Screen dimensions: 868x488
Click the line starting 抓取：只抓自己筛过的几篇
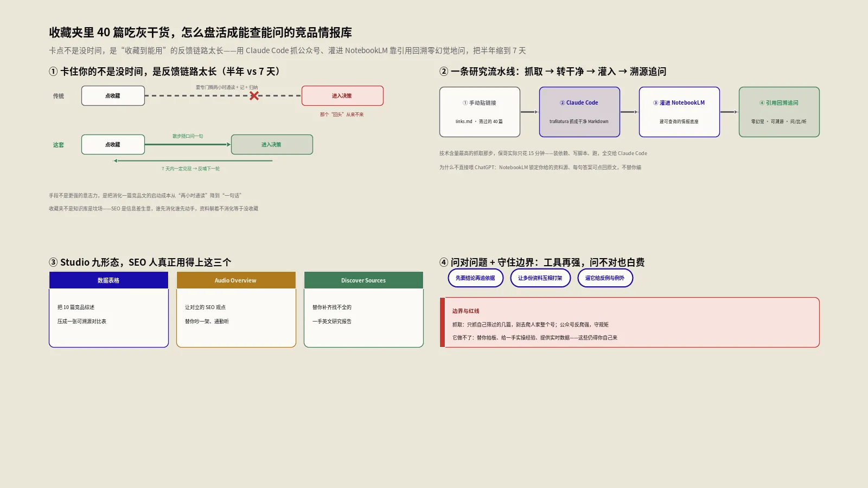coord(531,325)
